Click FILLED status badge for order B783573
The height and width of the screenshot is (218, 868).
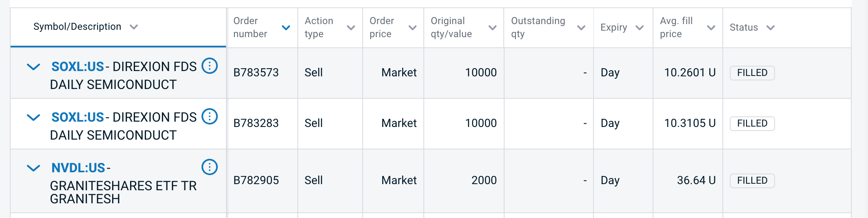point(752,73)
